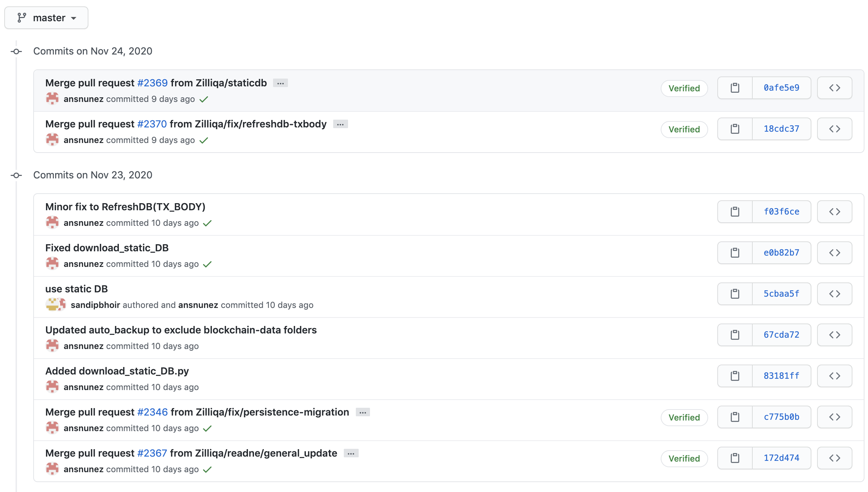Show check status for Minor fix commit
Image resolution: width=868 pixels, height=492 pixels.
[x=207, y=223]
